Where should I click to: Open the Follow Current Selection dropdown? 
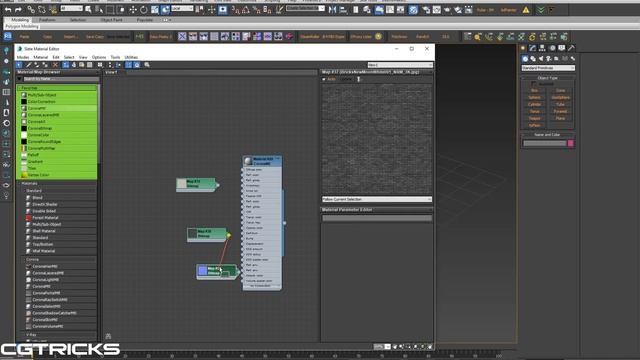[377, 199]
